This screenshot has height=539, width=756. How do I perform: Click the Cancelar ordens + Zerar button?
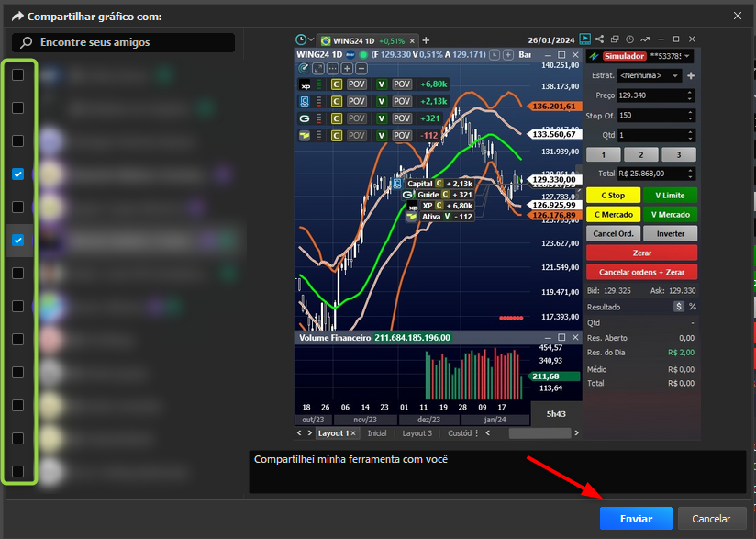641,272
